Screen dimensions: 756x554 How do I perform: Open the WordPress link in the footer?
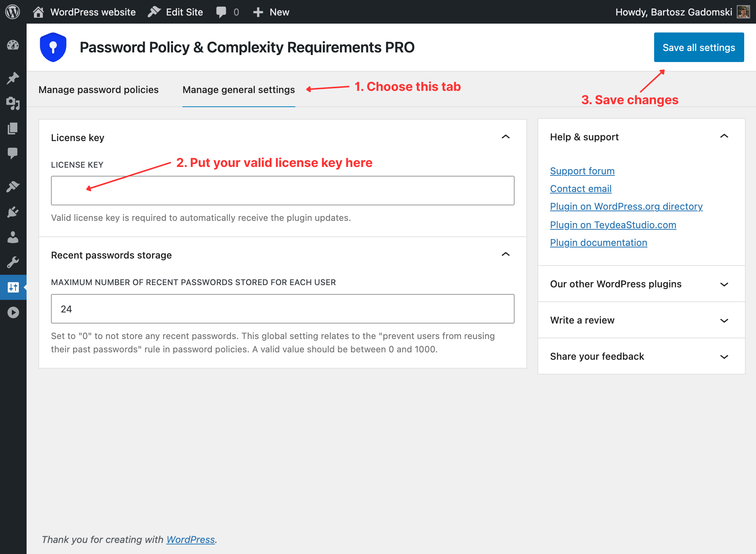190,540
